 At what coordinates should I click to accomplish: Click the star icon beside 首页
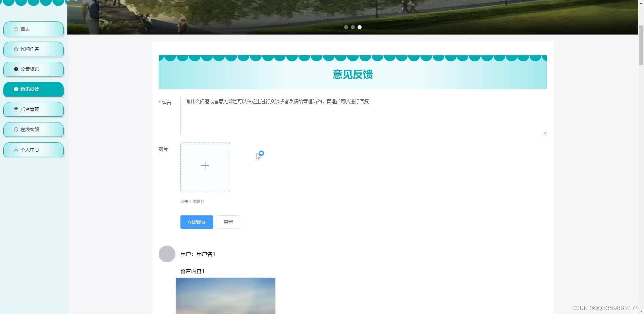pos(16,29)
